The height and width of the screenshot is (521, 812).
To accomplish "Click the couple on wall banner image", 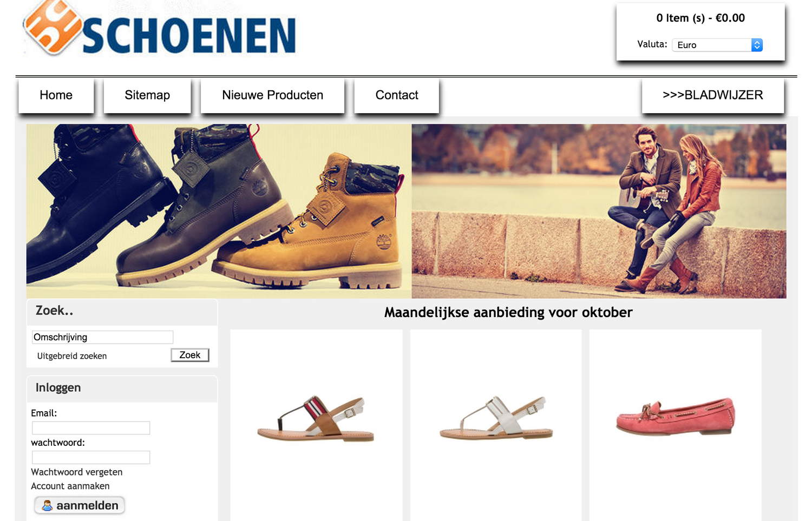I will (x=599, y=211).
